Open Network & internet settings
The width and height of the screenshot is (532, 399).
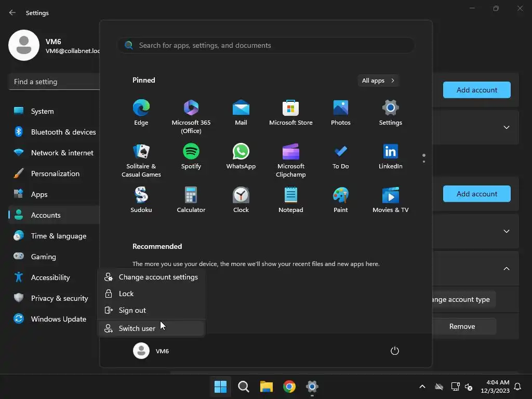pyautogui.click(x=54, y=153)
